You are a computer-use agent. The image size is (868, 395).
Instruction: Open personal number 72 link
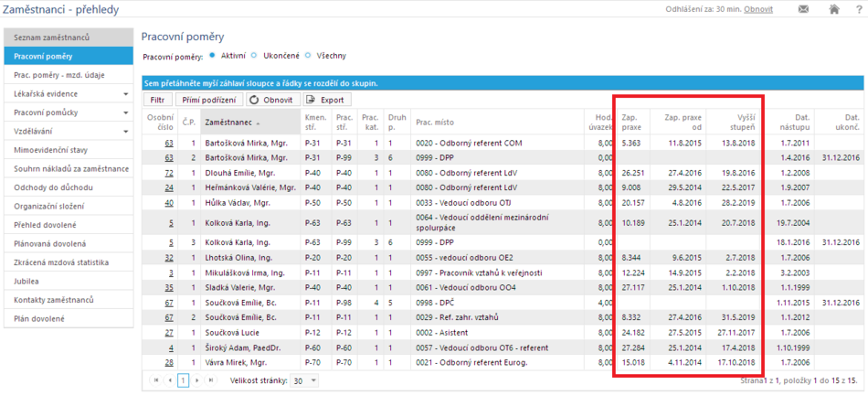click(169, 173)
